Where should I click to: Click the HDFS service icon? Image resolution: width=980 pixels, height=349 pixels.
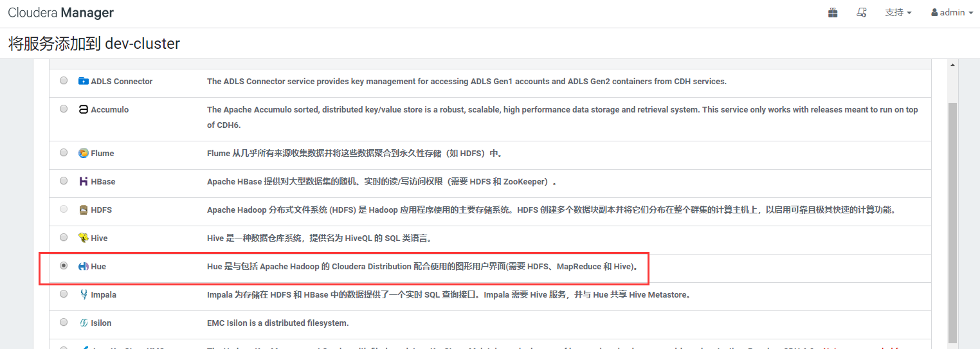click(x=84, y=210)
